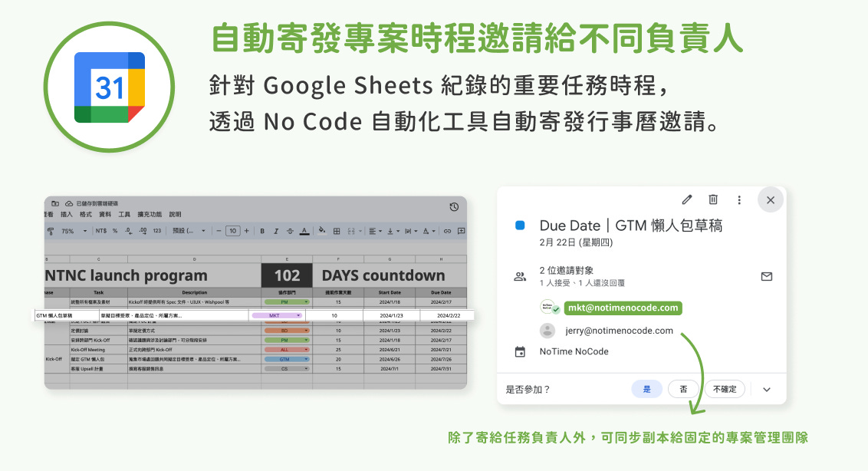Click the mkt@notimenocode.com guest
868x471 pixels.
pyautogui.click(x=623, y=308)
